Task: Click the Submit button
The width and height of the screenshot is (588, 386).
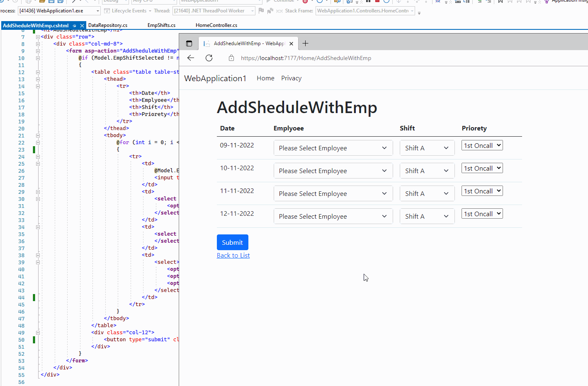Action: click(233, 242)
